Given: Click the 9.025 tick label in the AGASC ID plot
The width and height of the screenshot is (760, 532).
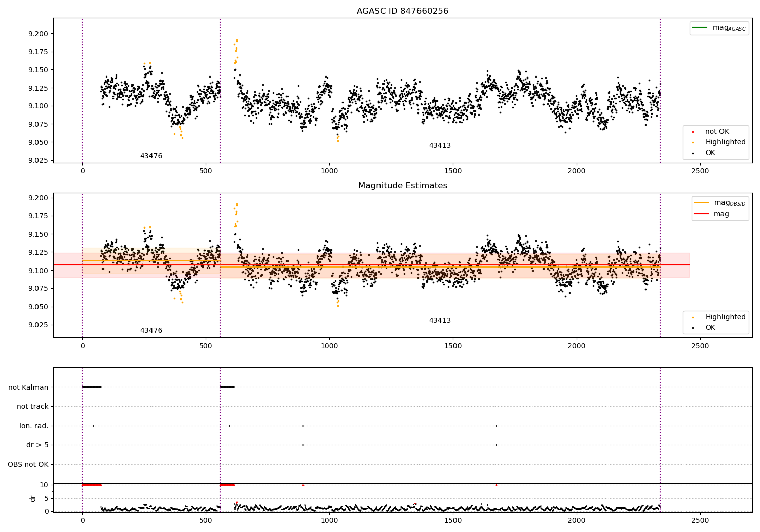Looking at the screenshot, I should pyautogui.click(x=38, y=161).
